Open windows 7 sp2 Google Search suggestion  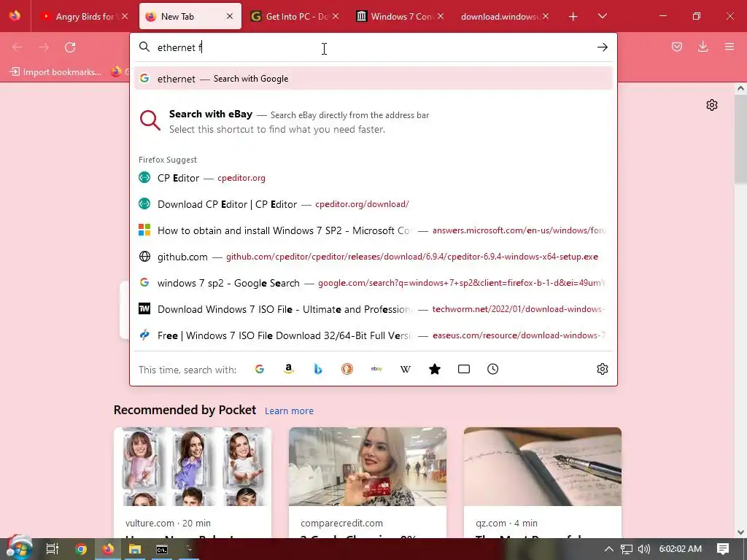pyautogui.click(x=373, y=283)
